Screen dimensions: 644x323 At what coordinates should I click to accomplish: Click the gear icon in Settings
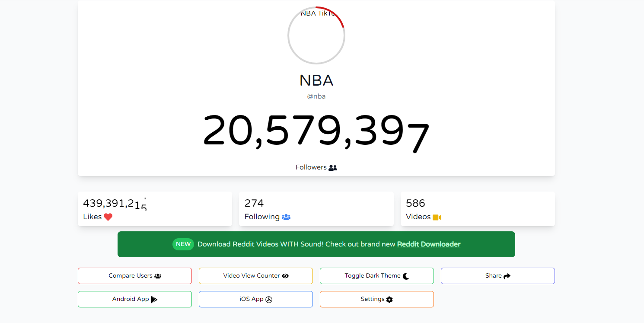[x=389, y=299]
